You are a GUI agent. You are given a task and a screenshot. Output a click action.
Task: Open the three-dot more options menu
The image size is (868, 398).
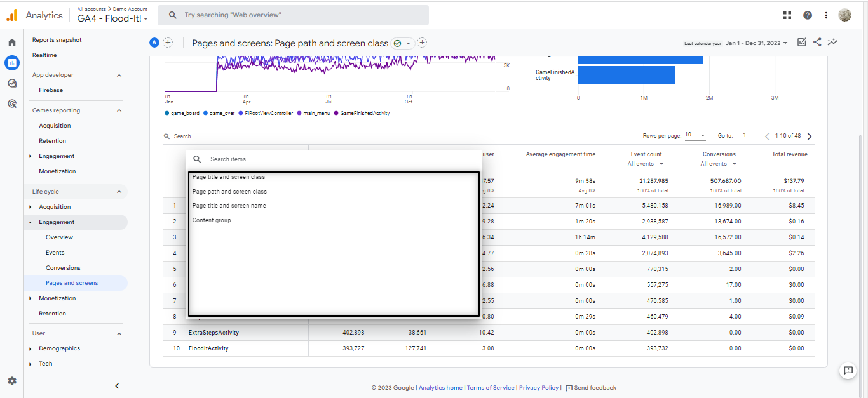coord(826,15)
